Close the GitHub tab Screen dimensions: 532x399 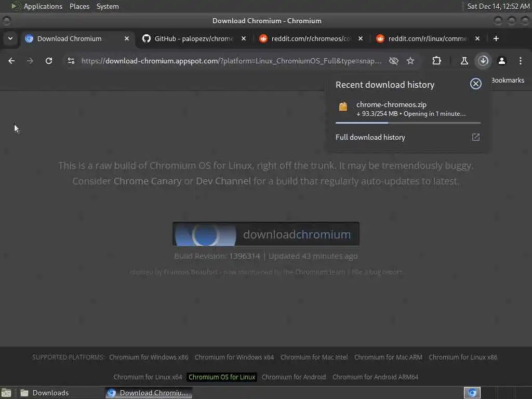coord(244,38)
